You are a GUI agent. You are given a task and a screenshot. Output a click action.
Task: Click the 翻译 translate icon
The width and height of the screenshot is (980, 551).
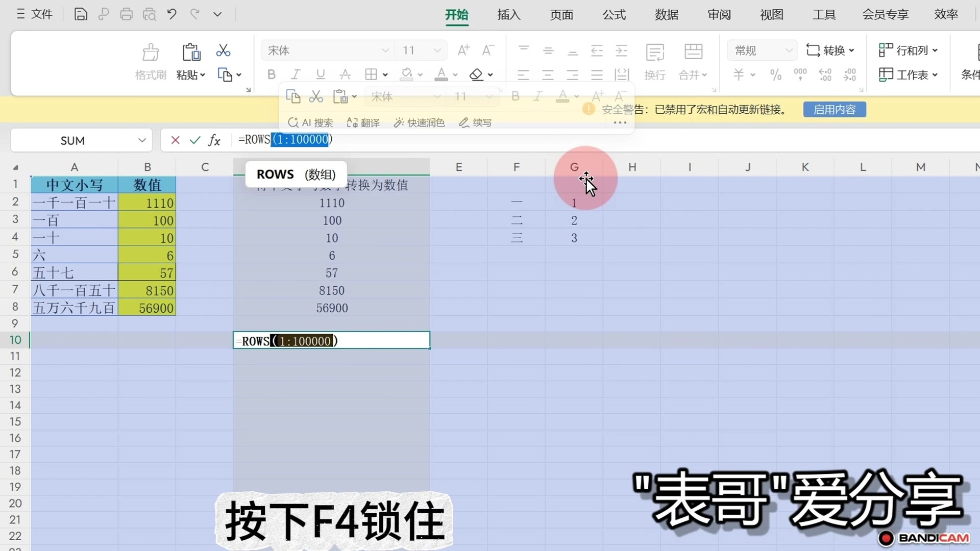363,122
